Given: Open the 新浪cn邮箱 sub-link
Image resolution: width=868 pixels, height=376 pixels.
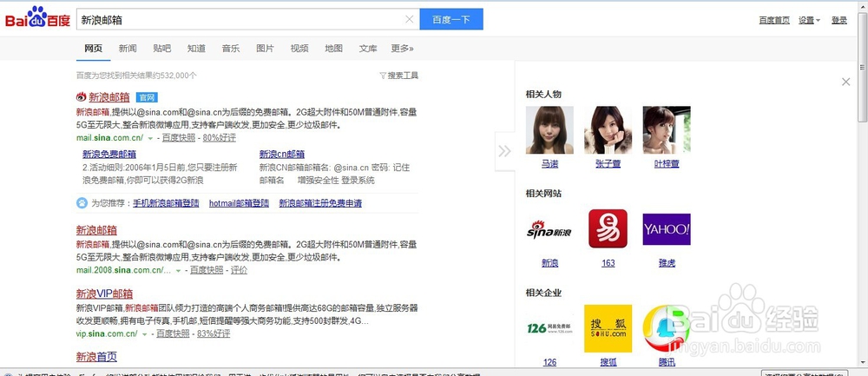Looking at the screenshot, I should point(282,154).
